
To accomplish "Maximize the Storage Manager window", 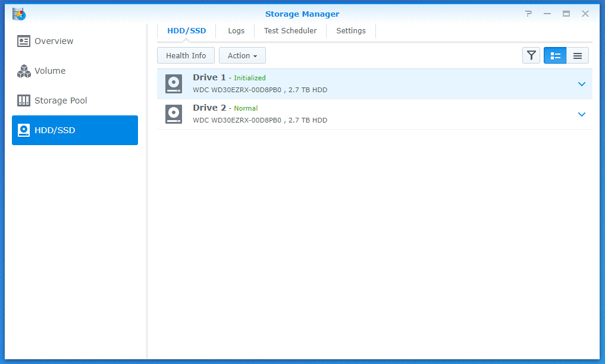I will click(566, 14).
